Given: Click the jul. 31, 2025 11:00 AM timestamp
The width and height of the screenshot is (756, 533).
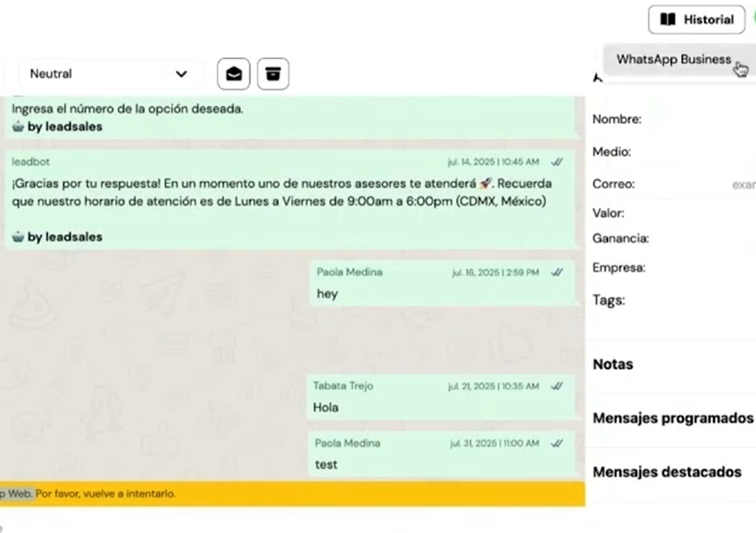Looking at the screenshot, I should 495,443.
